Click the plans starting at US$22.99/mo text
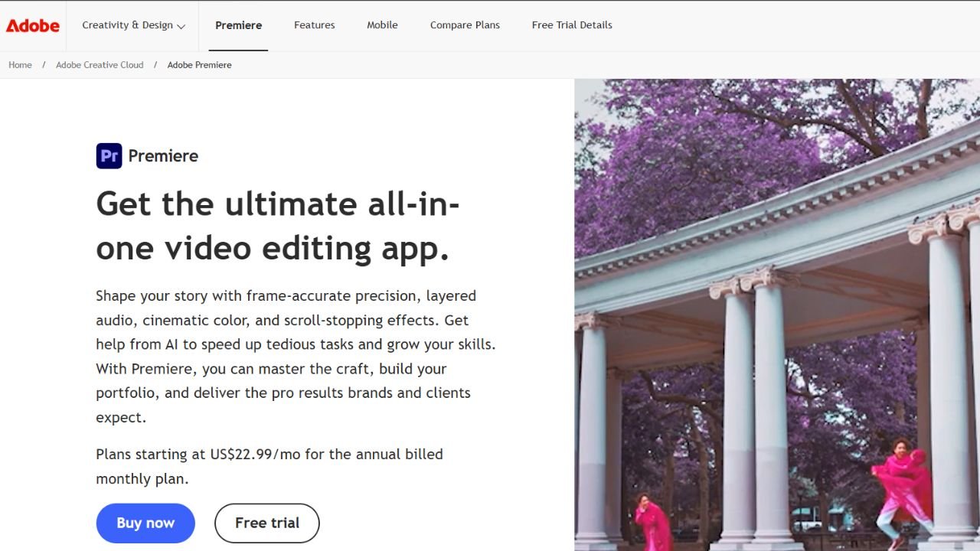Viewport: 980px width, 551px height. [x=269, y=466]
